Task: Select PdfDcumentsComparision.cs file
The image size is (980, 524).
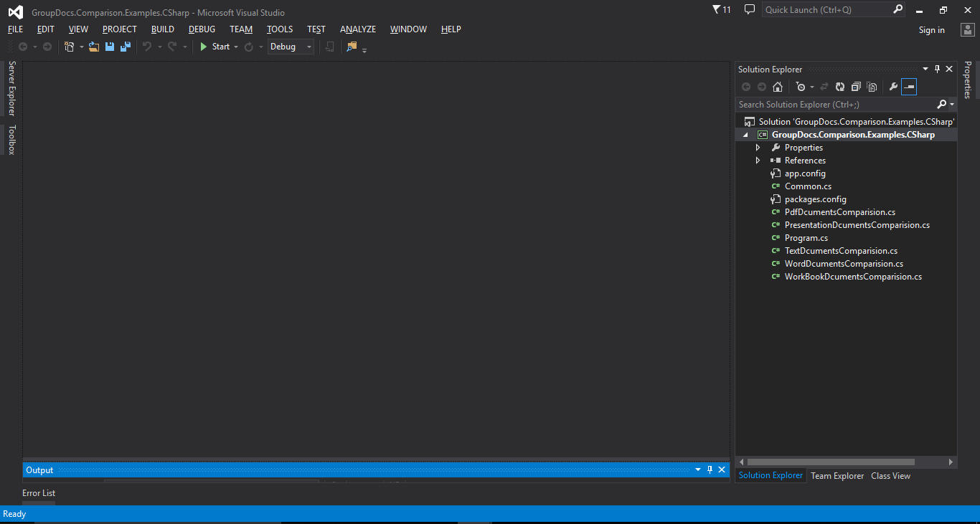Action: [x=840, y=212]
